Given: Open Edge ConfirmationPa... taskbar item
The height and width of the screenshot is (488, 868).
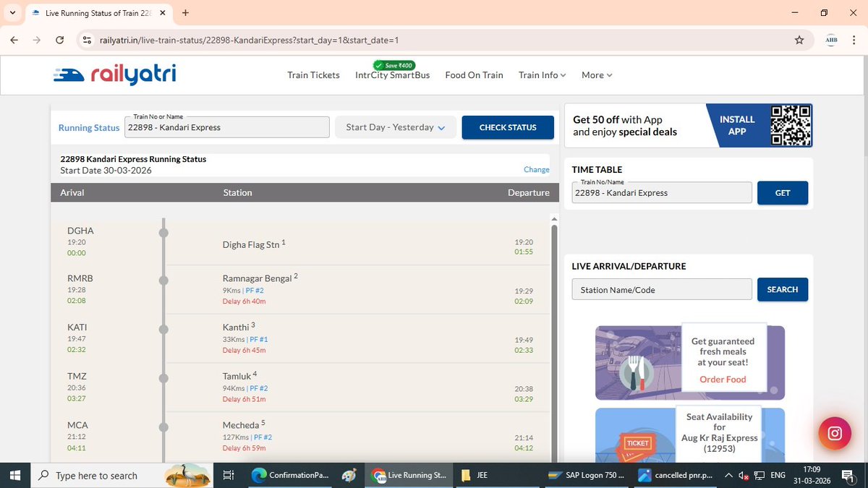Looking at the screenshot, I should coord(290,476).
